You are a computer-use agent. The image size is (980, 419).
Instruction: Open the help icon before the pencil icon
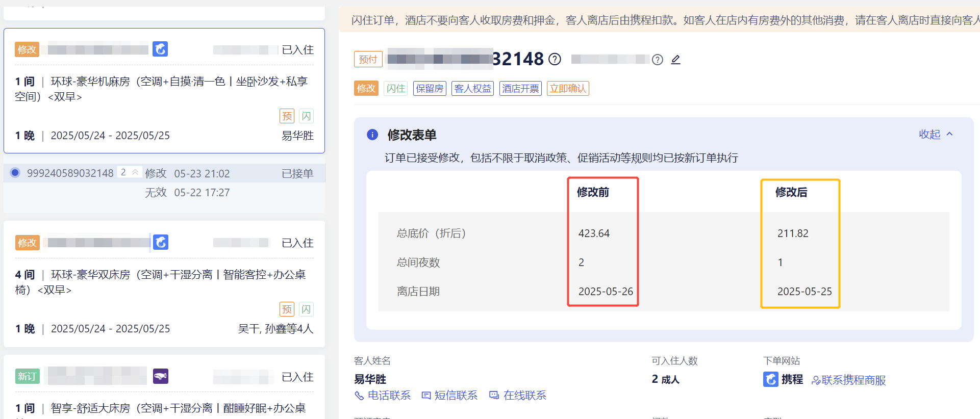[658, 60]
